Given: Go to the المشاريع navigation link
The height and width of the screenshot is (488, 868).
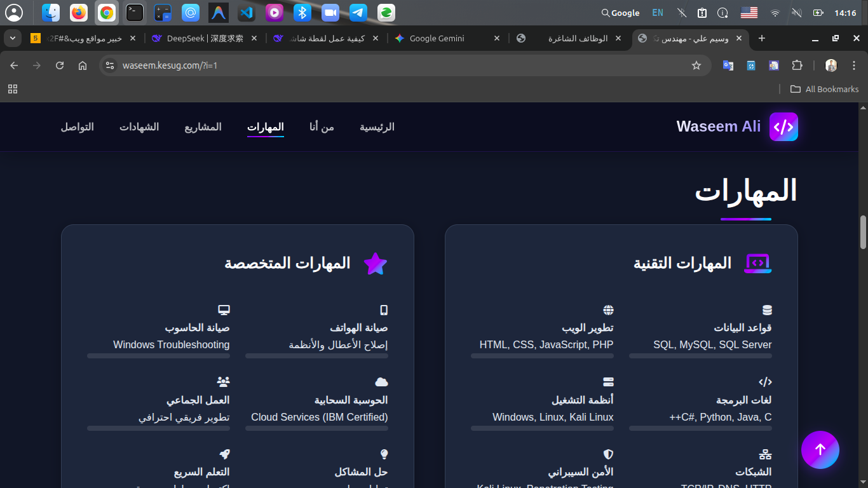Looking at the screenshot, I should point(203,127).
